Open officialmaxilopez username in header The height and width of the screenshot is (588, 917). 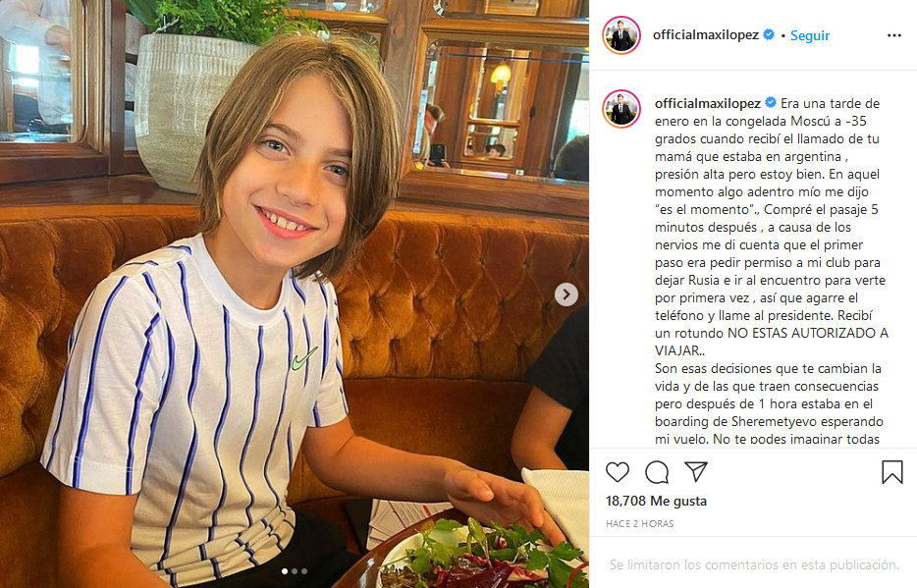[705, 35]
